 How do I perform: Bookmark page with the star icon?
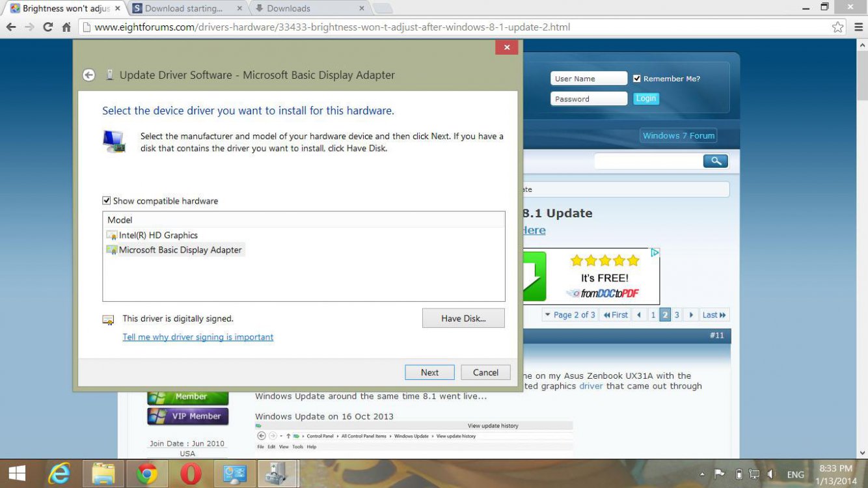coord(838,27)
